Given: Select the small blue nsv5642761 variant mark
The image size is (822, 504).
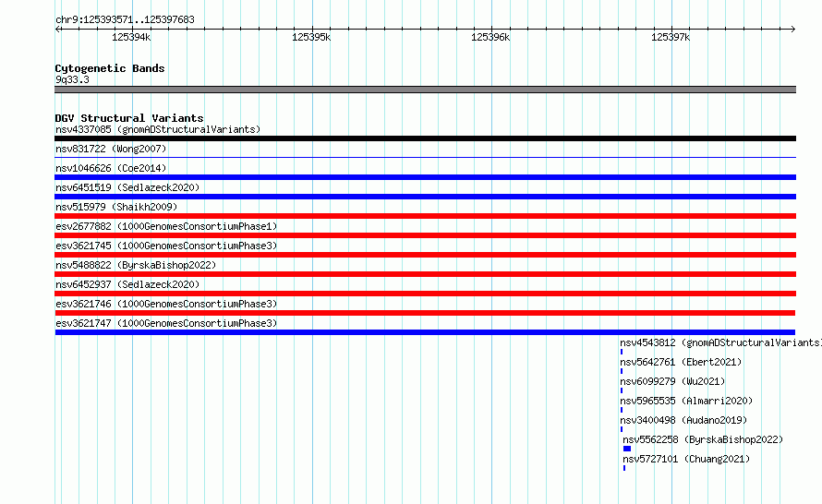Looking at the screenshot, I should [x=622, y=371].
